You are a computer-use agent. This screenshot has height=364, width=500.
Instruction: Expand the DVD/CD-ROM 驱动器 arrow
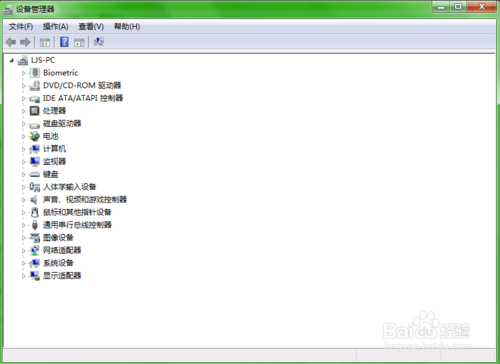(x=24, y=86)
